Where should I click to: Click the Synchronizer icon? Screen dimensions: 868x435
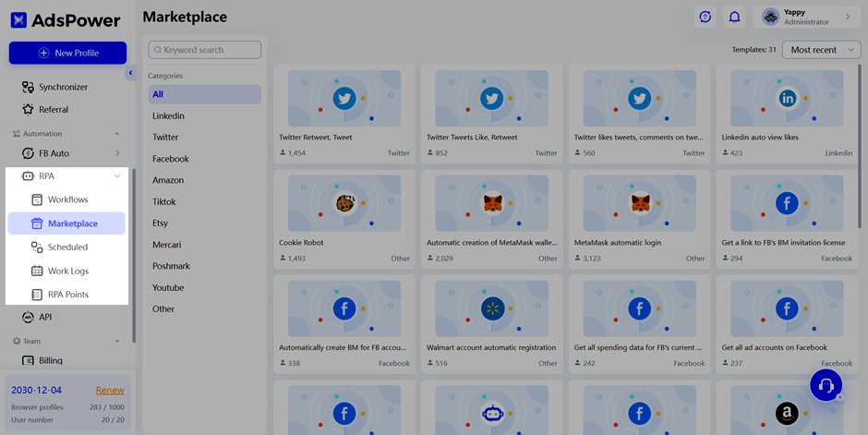click(x=28, y=87)
